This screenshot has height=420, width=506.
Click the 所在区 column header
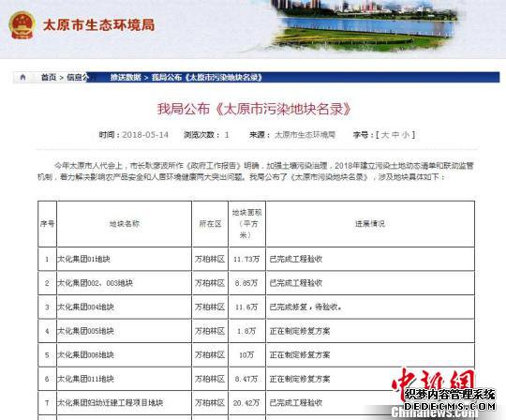click(x=210, y=224)
